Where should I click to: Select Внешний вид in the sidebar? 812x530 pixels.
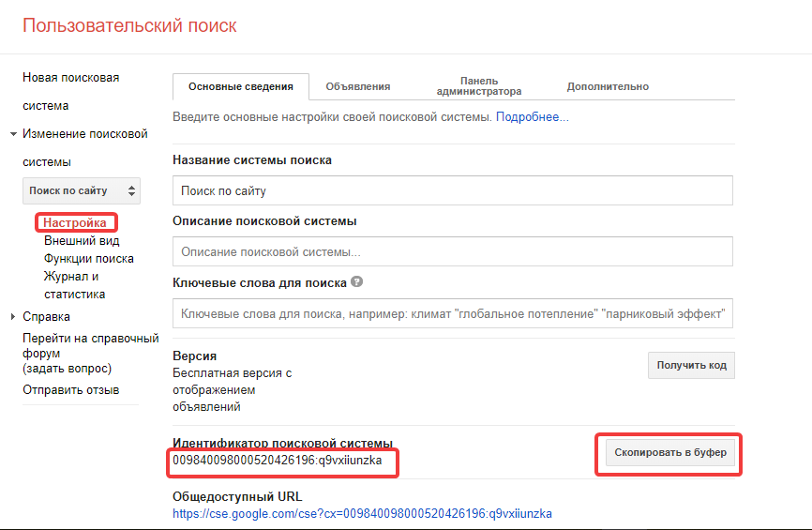click(82, 241)
